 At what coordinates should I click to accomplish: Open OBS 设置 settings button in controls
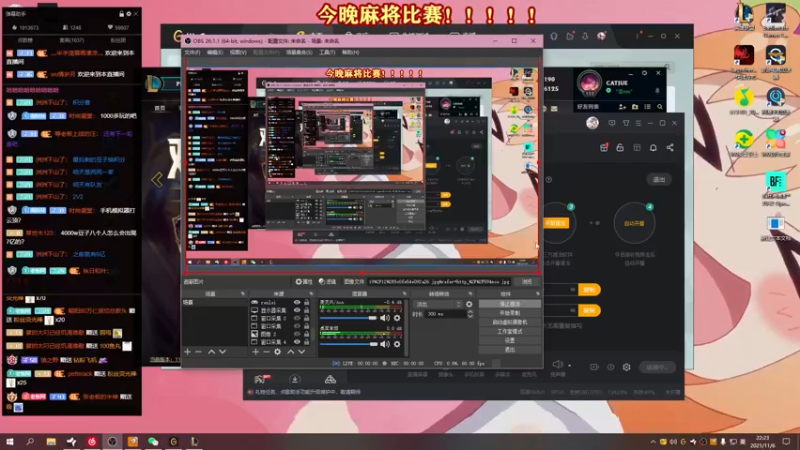click(x=510, y=341)
